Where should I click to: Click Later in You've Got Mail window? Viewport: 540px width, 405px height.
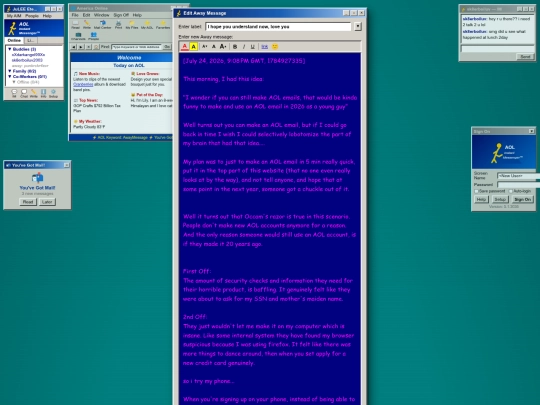[x=47, y=202]
